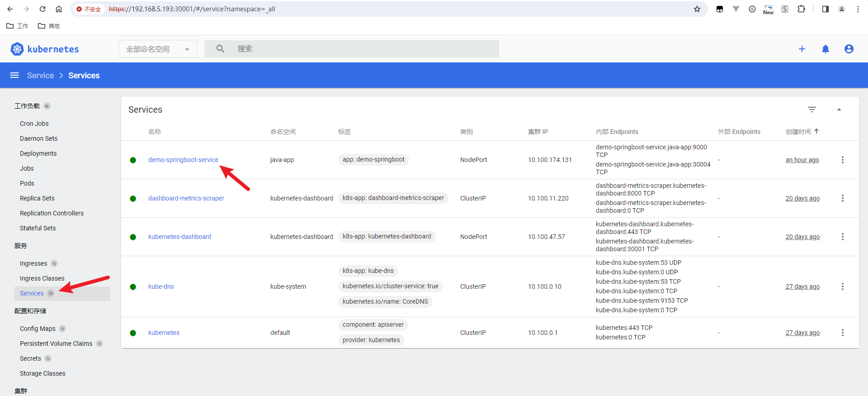
Task: Toggle the browser side panel
Action: [826, 9]
